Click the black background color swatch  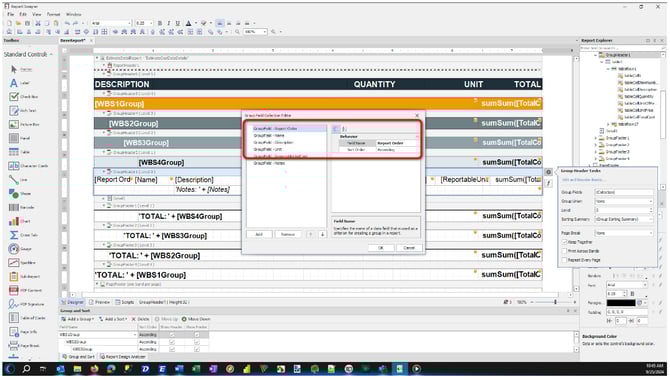(x=621, y=303)
